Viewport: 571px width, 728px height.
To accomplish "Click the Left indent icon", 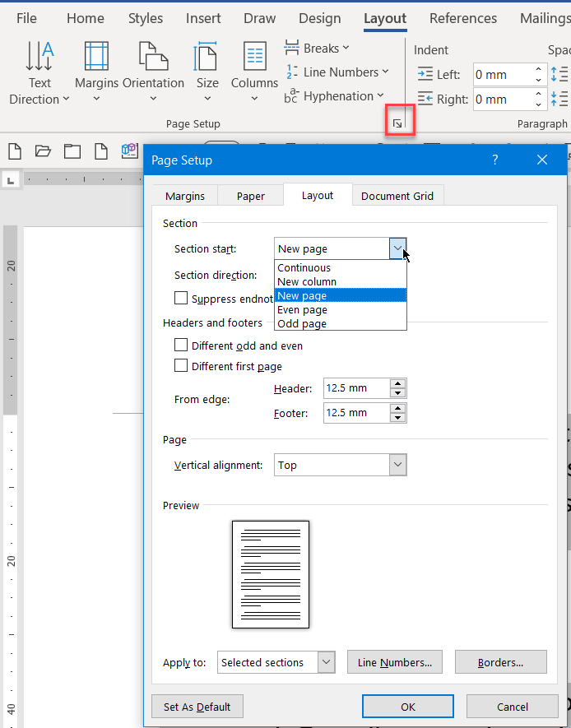I will 425,74.
